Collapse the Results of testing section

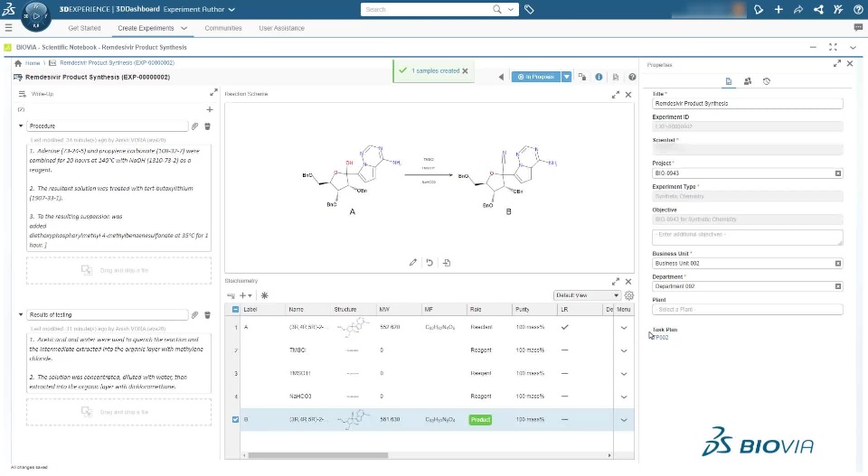21,314
